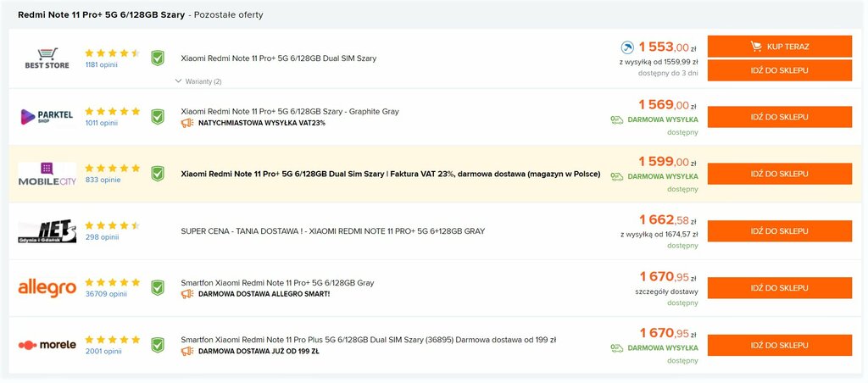This screenshot has height=383, width=868.
Task: Click the szczegóły dostawy text in Allegro row
Action: pos(666,291)
